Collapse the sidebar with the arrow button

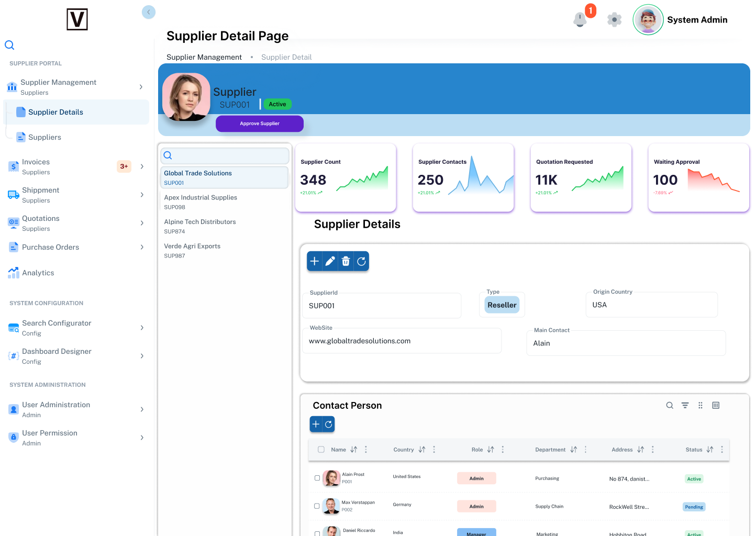149,12
